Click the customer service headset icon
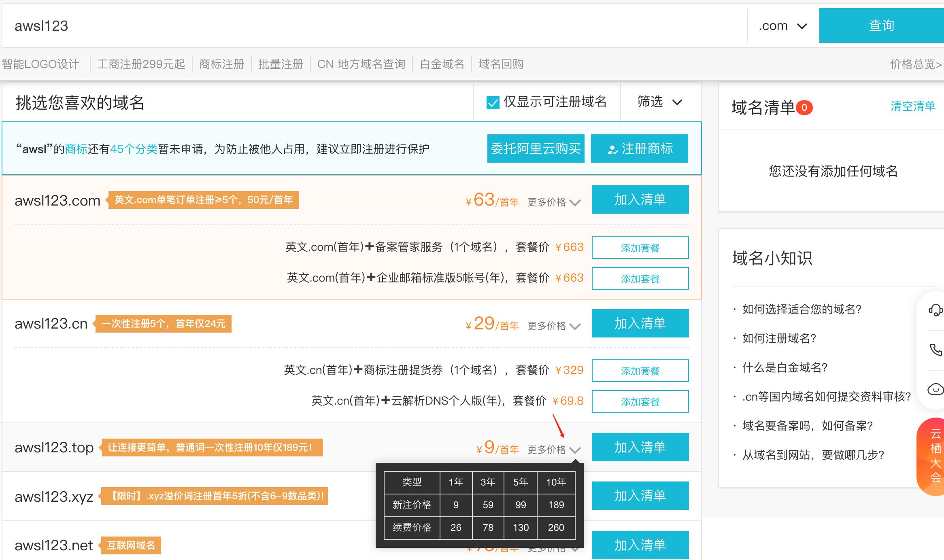 (935, 310)
